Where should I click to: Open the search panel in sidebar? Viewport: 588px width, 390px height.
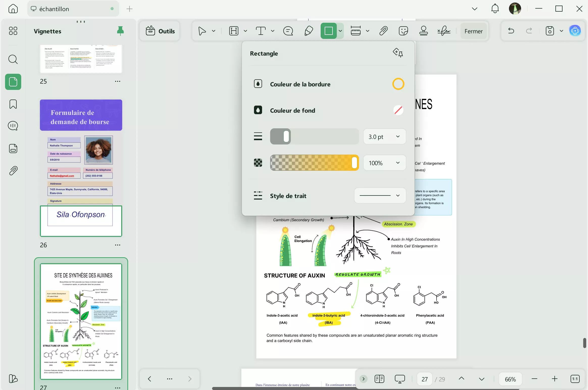click(x=13, y=60)
